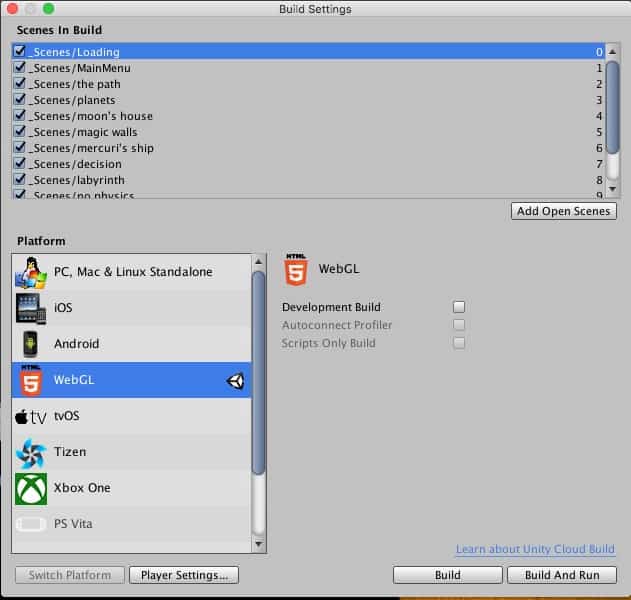Uncheck the _Scenes/labyrinth checkbox

pos(19,179)
